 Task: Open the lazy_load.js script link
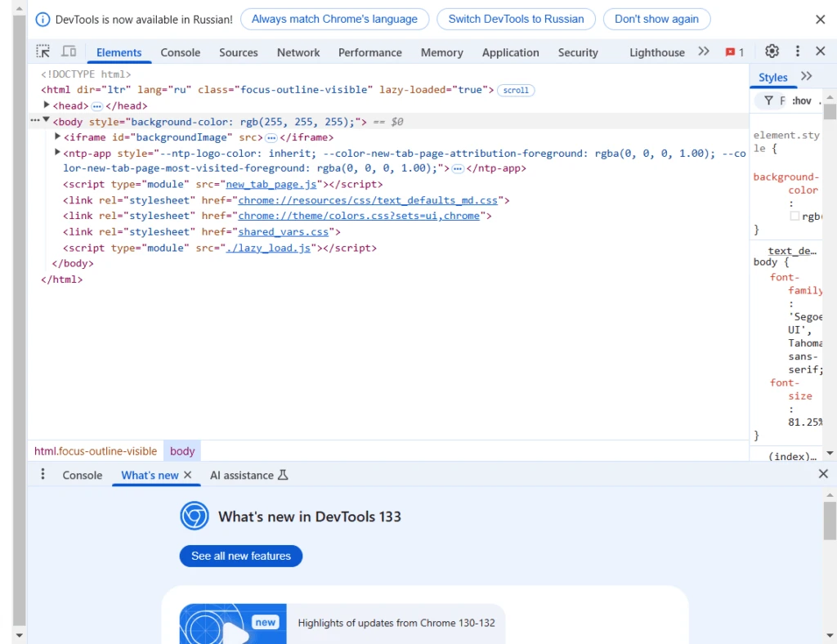click(268, 248)
